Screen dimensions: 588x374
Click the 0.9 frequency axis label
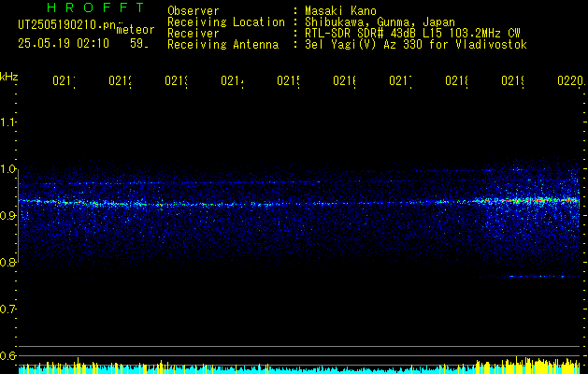pyautogui.click(x=8, y=216)
